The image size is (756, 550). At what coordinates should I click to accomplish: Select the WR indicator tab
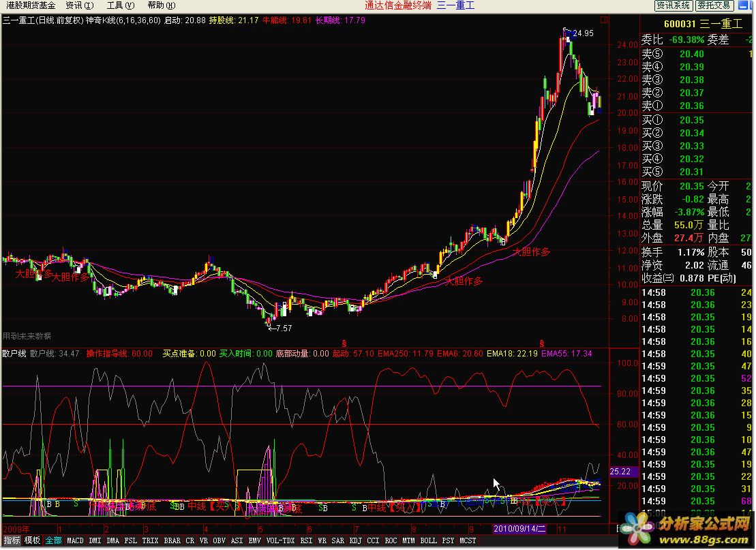[322, 541]
